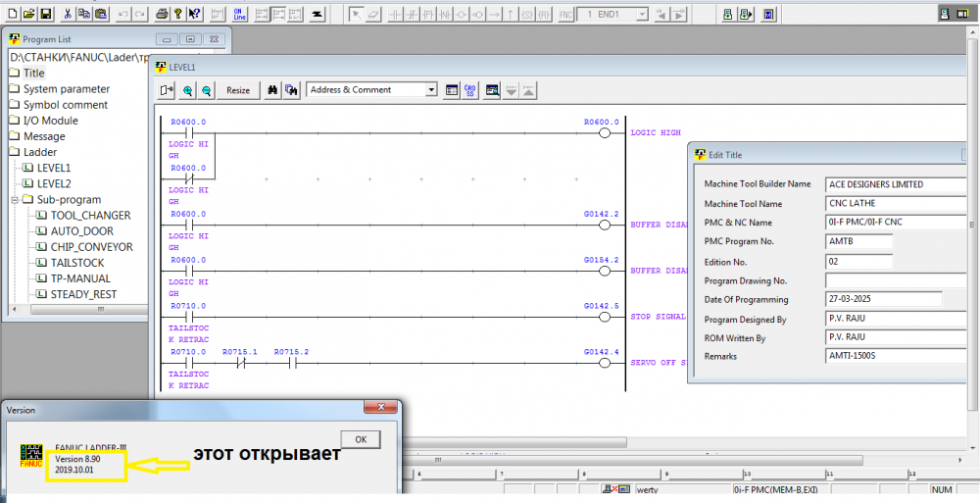Cut selection with the scissors icon
This screenshot has height=503, width=980.
pyautogui.click(x=69, y=13)
